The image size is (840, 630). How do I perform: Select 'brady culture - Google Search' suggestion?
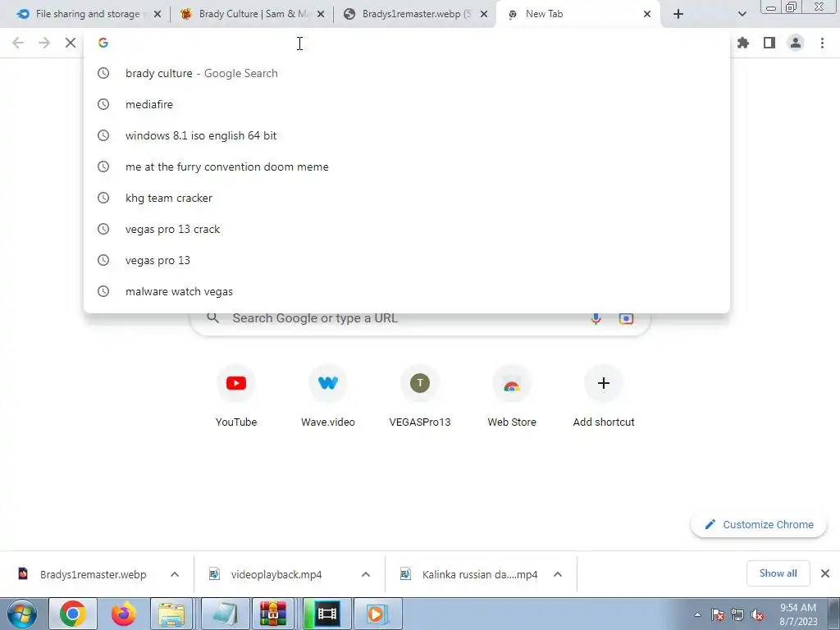coord(407,73)
